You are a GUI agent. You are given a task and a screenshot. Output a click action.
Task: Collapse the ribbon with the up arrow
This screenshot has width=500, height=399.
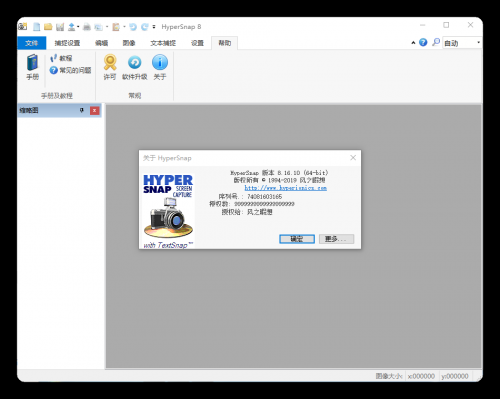413,43
